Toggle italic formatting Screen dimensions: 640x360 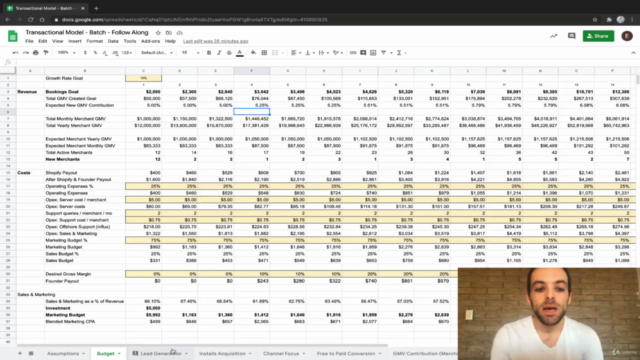click(x=219, y=53)
